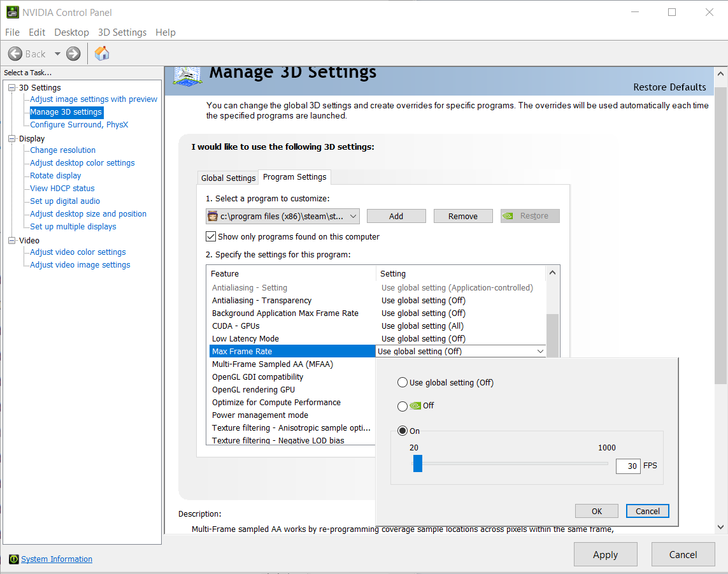Open 'Set up digital audio' task

tap(65, 201)
